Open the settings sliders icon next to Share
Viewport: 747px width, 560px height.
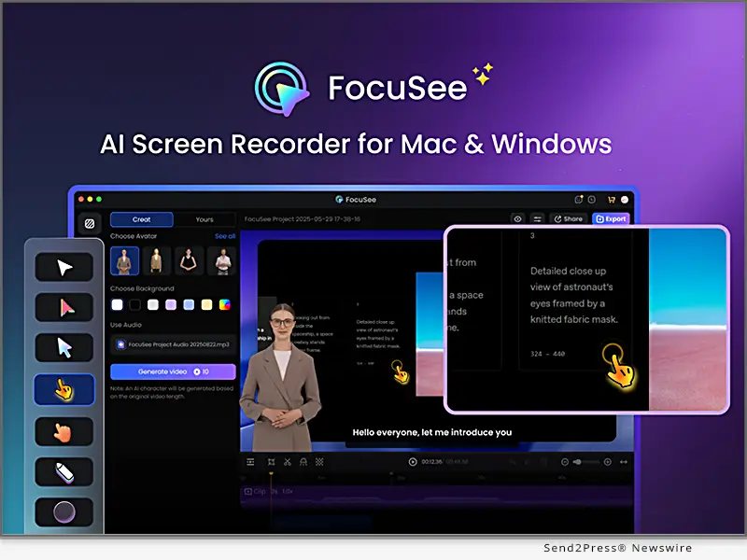(538, 219)
